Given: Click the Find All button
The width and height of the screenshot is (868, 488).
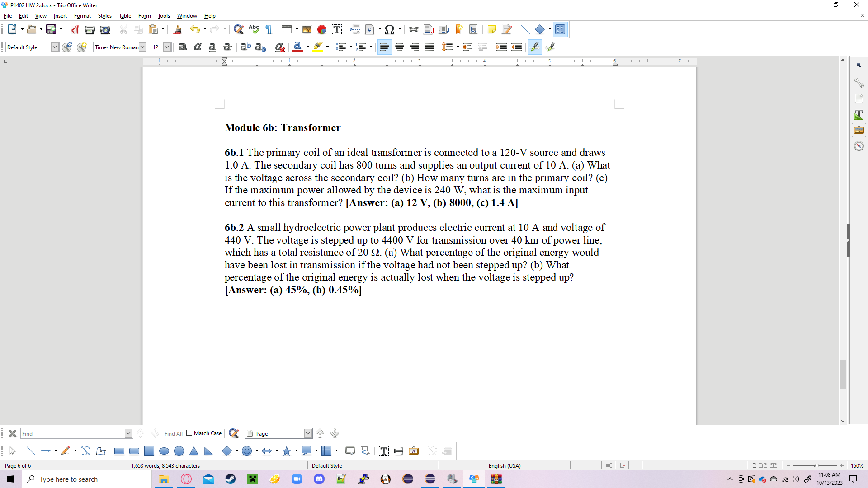Looking at the screenshot, I should tap(173, 433).
